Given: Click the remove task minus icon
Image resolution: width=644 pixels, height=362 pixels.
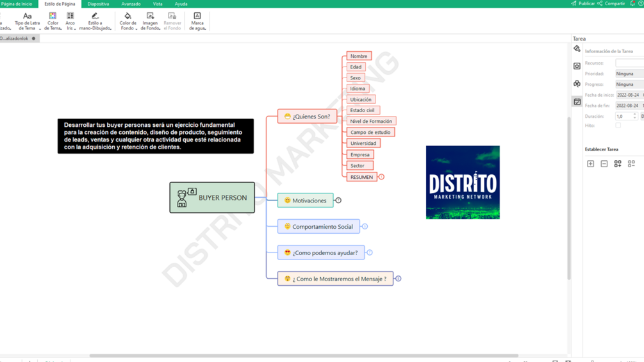Looking at the screenshot, I should coord(604,164).
